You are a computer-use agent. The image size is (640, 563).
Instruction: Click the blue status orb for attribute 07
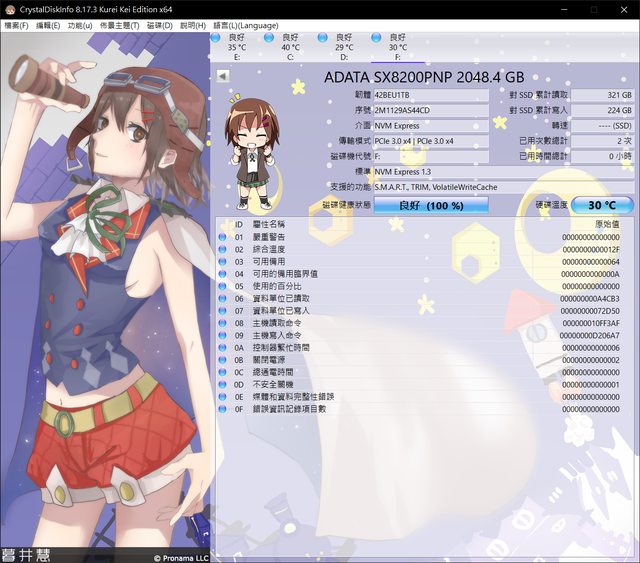222,311
